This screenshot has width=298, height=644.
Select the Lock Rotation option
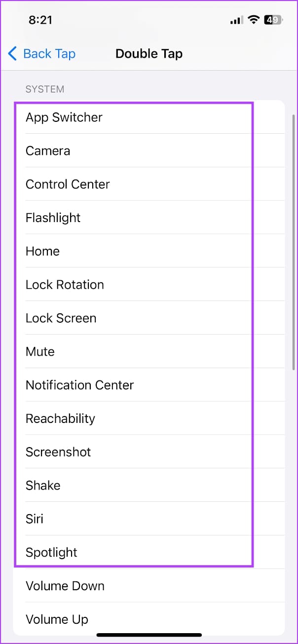coord(65,285)
